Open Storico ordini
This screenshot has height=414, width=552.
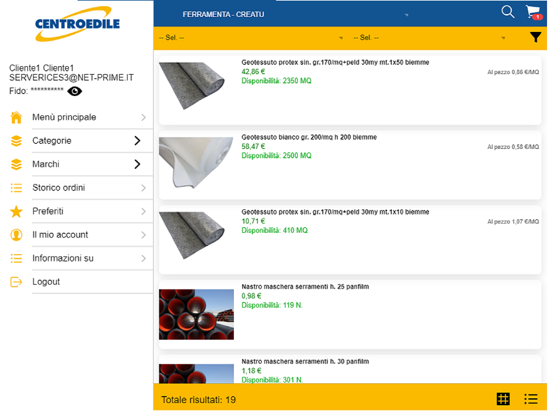pyautogui.click(x=59, y=188)
